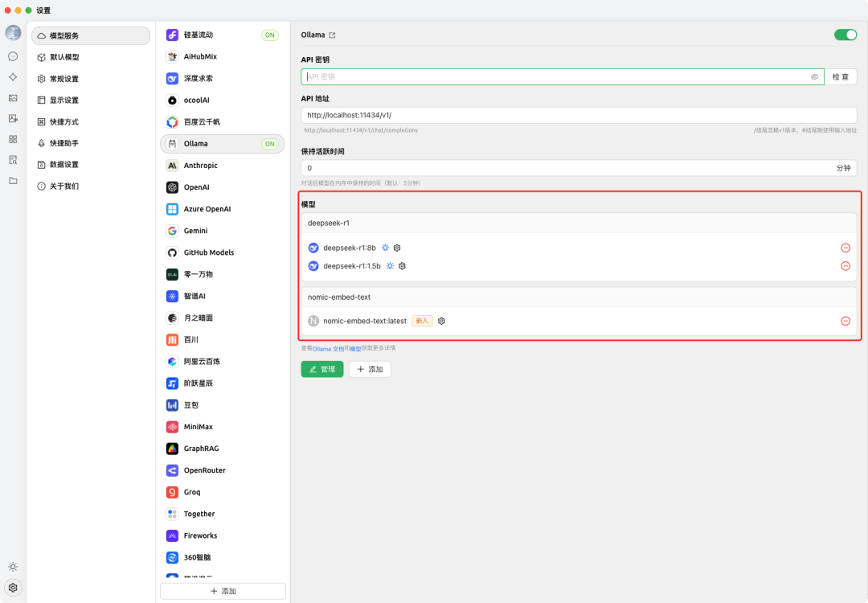Open the Ollama 文档 link
The height and width of the screenshot is (603, 868).
[328, 349]
